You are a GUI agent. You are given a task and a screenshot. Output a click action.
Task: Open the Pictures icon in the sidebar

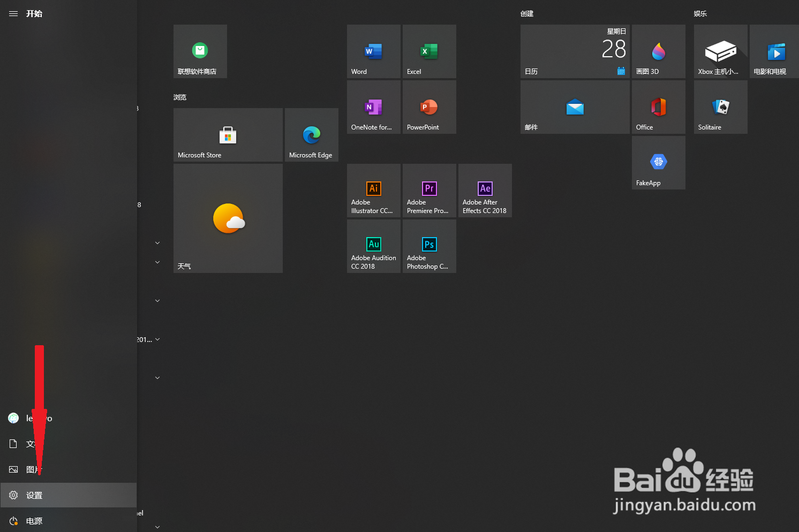tap(13, 469)
